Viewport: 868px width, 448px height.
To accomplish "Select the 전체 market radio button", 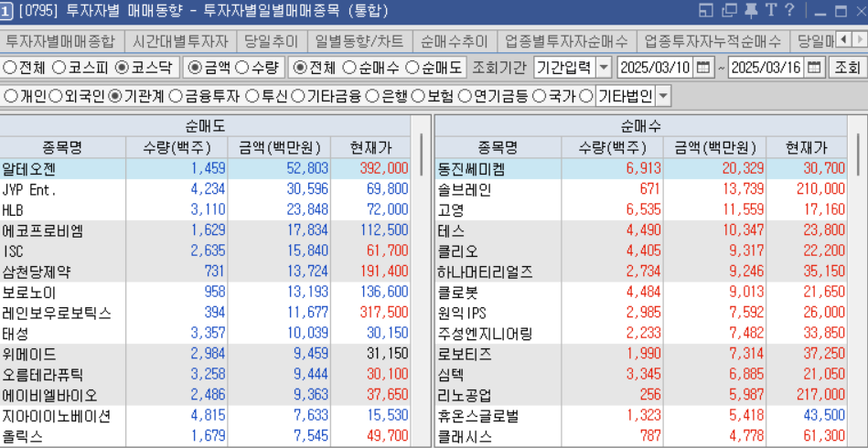I will pyautogui.click(x=9, y=68).
